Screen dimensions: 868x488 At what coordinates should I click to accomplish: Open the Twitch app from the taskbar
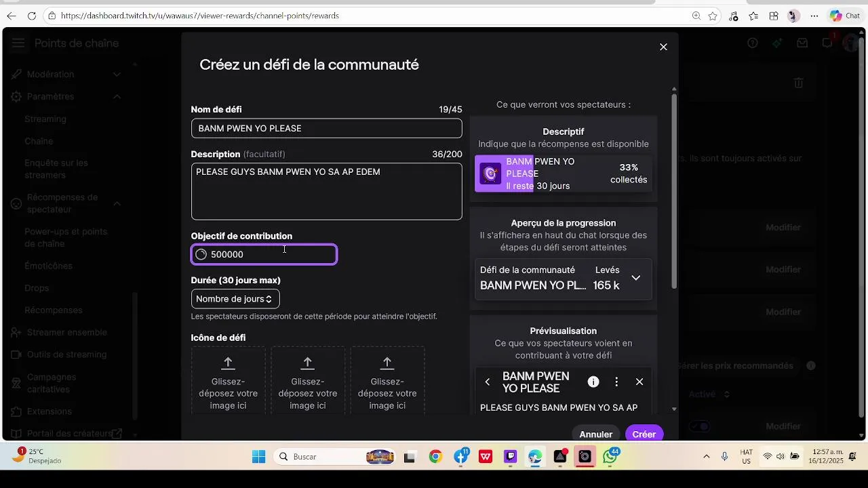tap(511, 457)
